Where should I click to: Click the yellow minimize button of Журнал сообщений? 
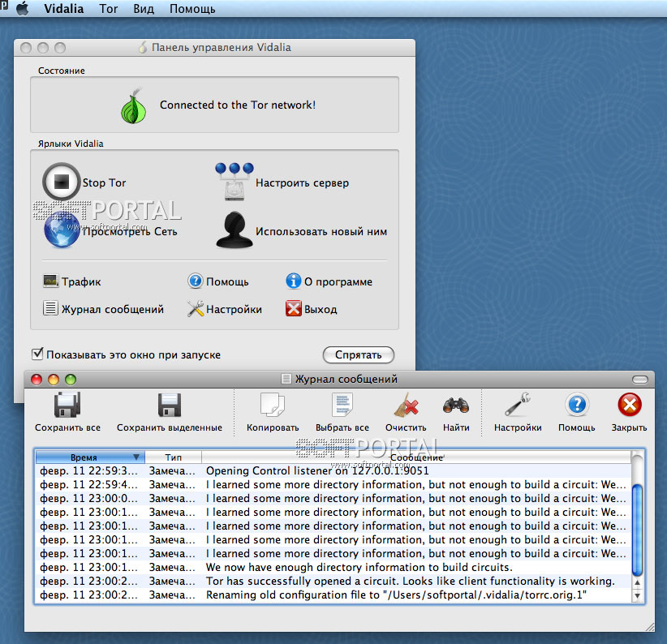point(54,379)
